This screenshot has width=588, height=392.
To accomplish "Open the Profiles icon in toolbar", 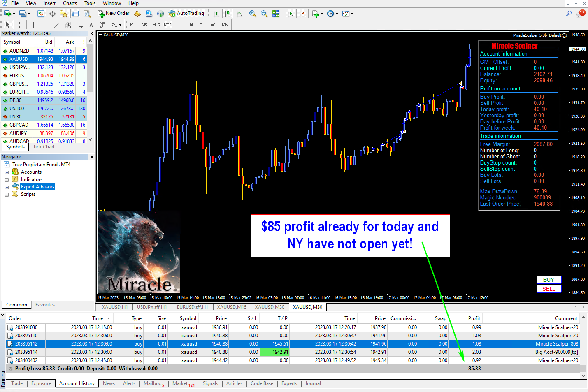I will (x=23, y=14).
